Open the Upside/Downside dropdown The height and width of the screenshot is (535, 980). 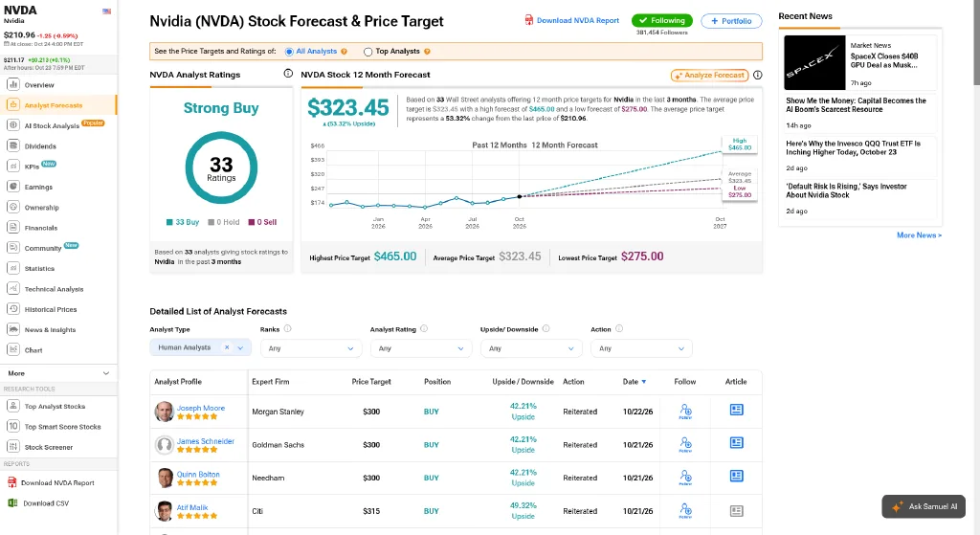(531, 348)
